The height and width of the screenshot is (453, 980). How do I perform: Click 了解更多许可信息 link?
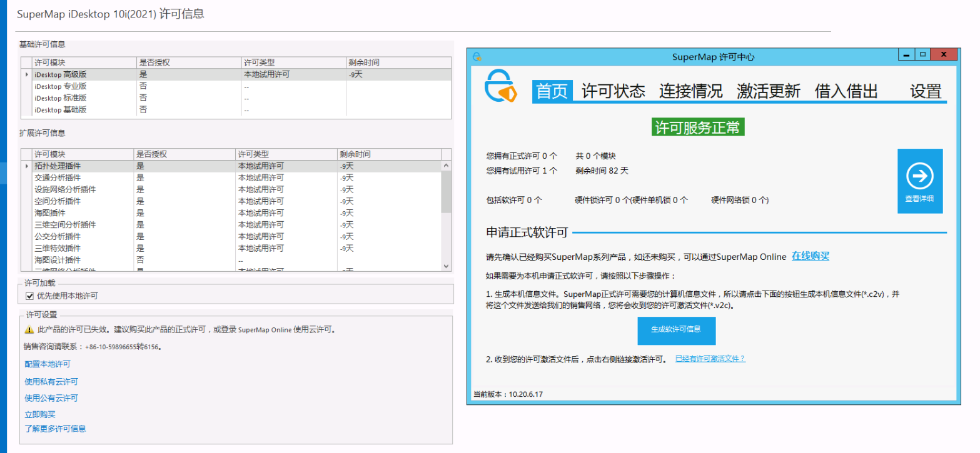[55, 429]
